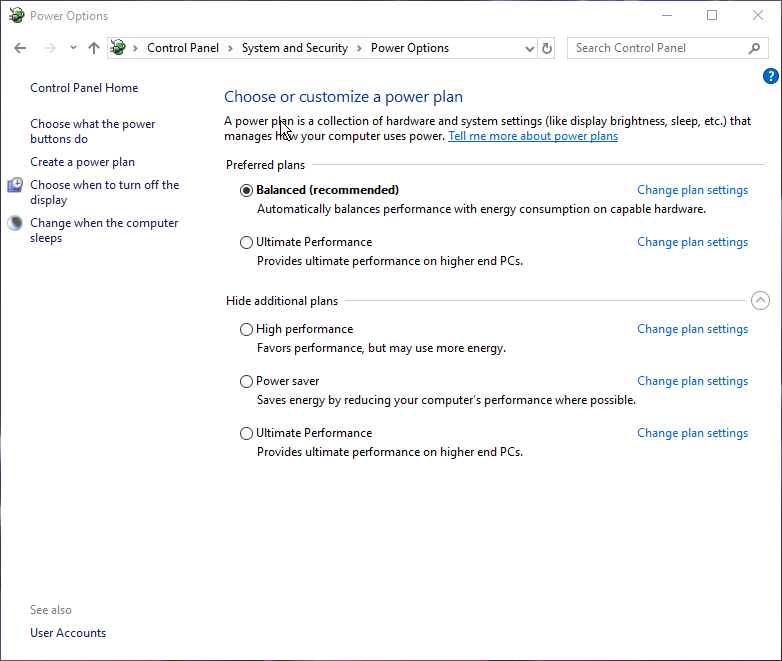Screen dimensions: 782x661
Task: Click the display turn-off clock icon in sidebar
Action: (15, 185)
